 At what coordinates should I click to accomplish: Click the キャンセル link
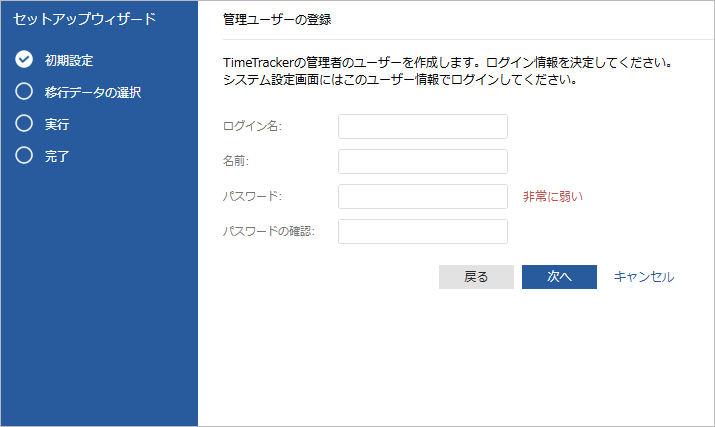tap(644, 277)
